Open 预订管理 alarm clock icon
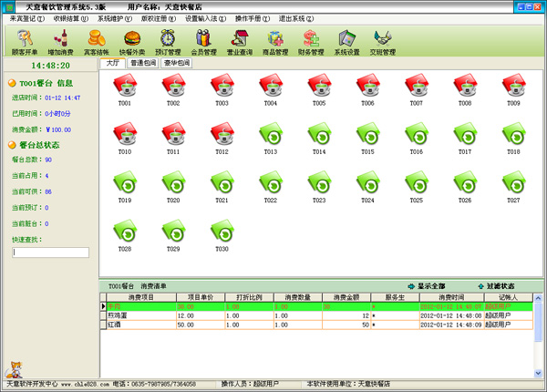 tap(168, 41)
